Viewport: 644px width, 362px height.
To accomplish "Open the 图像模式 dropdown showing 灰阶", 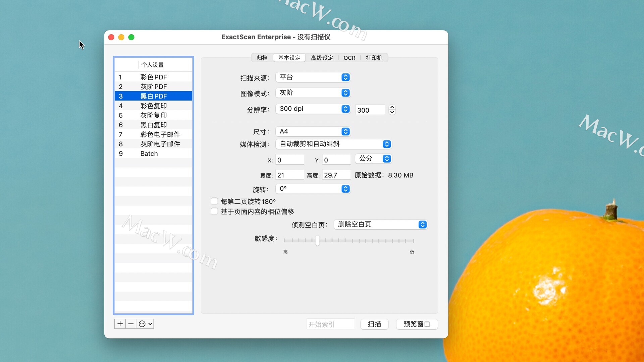I will coord(313,93).
